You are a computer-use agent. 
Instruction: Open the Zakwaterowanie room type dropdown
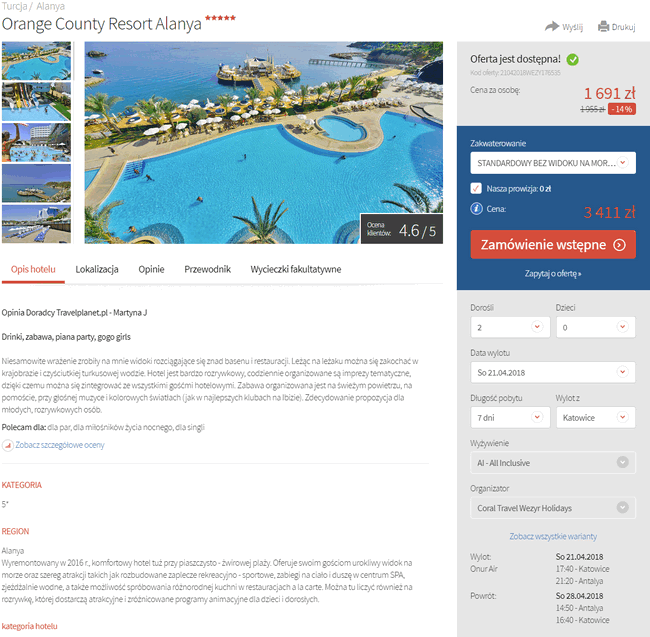[553, 163]
